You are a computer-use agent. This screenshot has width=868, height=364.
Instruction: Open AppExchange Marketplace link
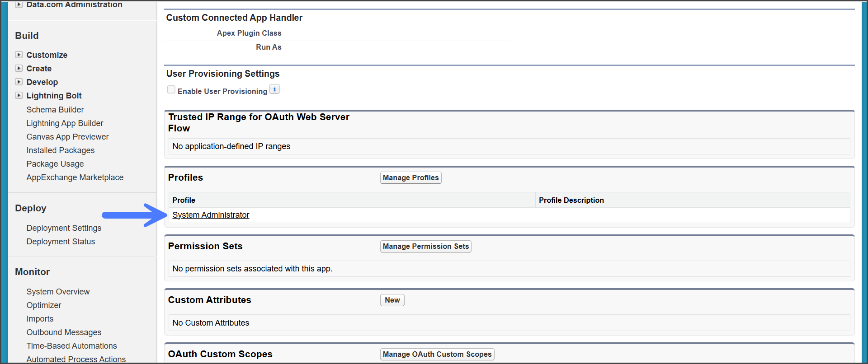[75, 177]
